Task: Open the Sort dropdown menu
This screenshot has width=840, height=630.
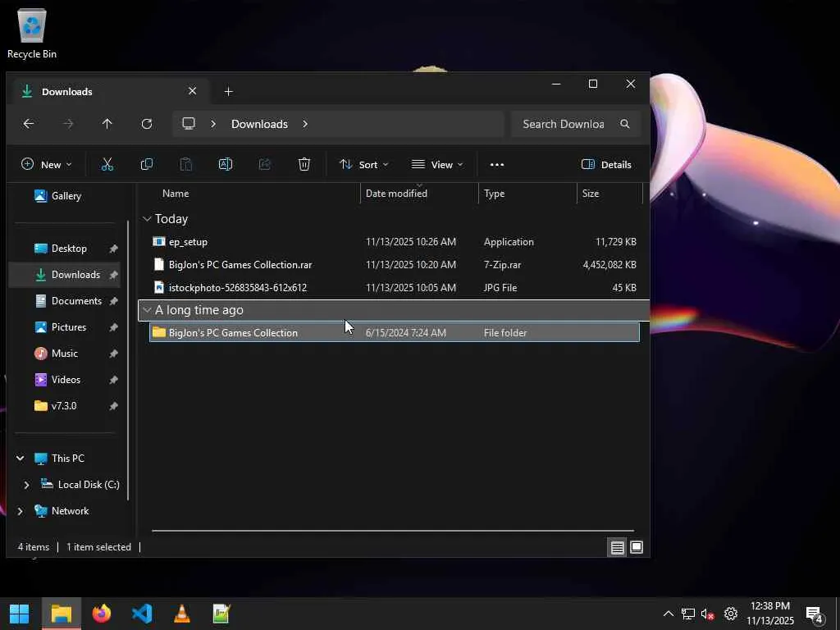Action: [363, 164]
